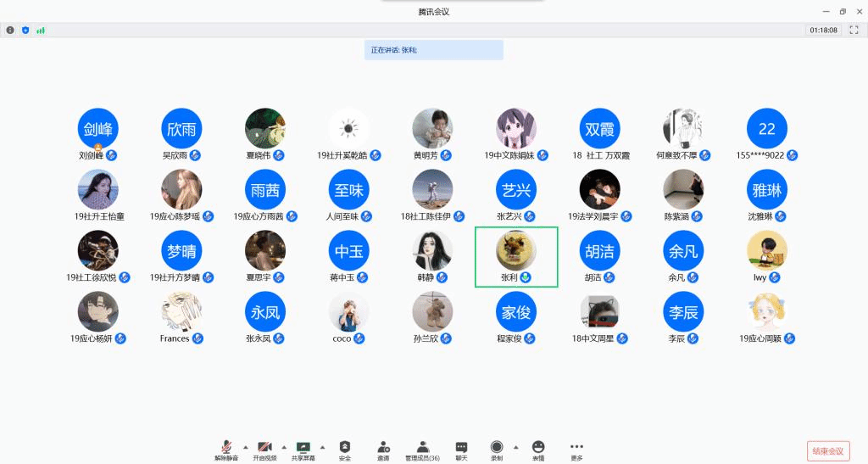
Task: Click the Security (安全) shield icon
Action: pos(345,449)
